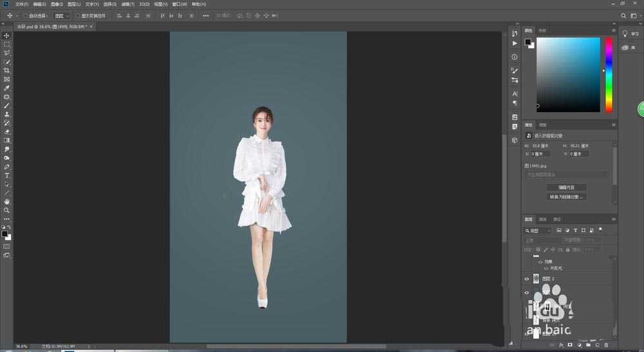The image size is (644, 352).
Task: Click the 编辑内容 button
Action: pos(567,187)
